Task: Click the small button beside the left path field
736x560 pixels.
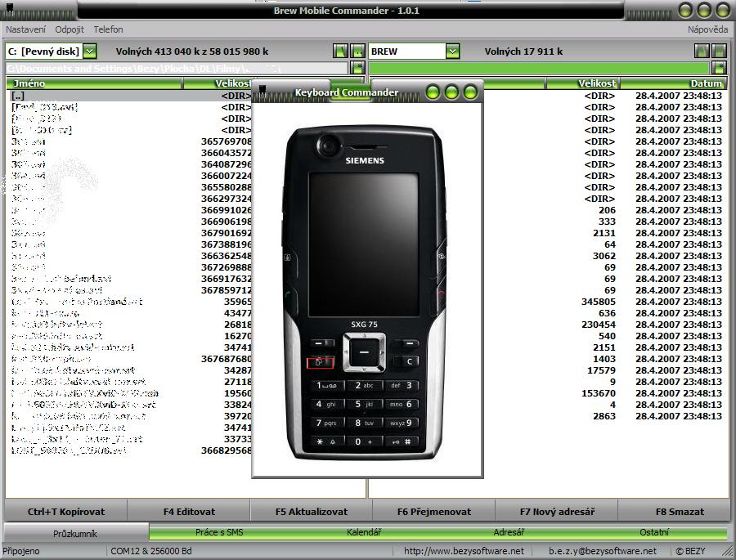Action: [357, 68]
